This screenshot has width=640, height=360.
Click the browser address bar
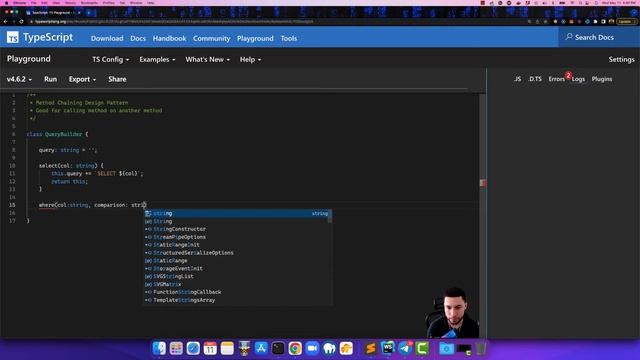click(278, 21)
